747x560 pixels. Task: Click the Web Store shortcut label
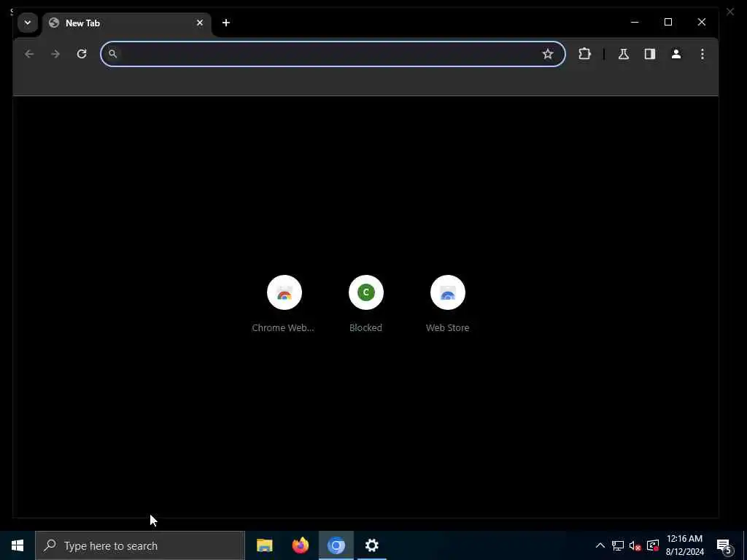[x=447, y=327]
